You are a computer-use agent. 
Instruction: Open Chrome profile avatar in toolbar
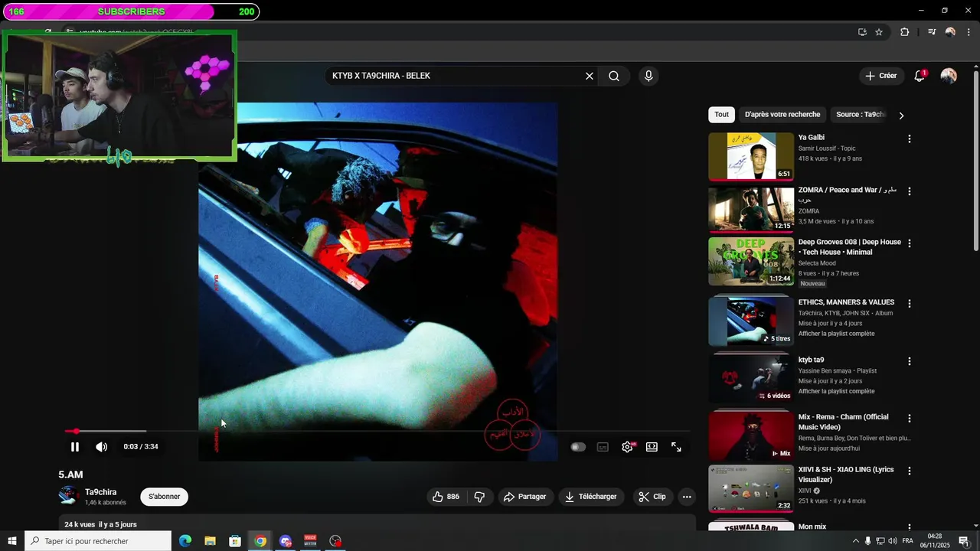click(950, 32)
